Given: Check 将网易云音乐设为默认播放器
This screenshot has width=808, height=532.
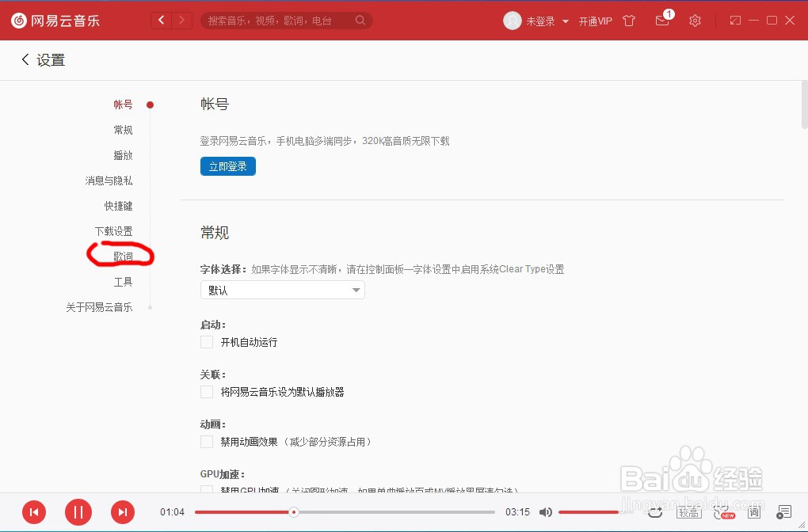Looking at the screenshot, I should coord(207,392).
